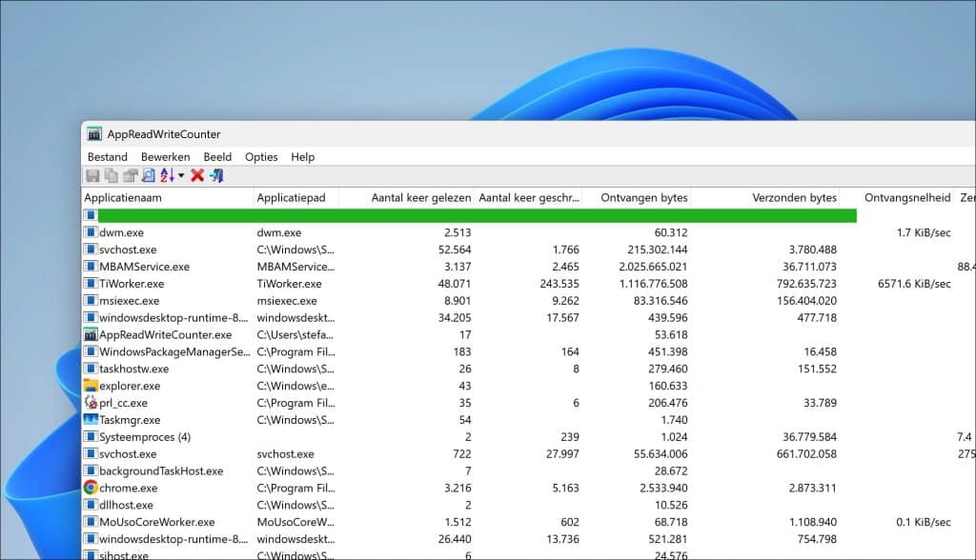Click the MBAMService.exe row icon
The height and width of the screenshot is (560, 976).
point(91,267)
